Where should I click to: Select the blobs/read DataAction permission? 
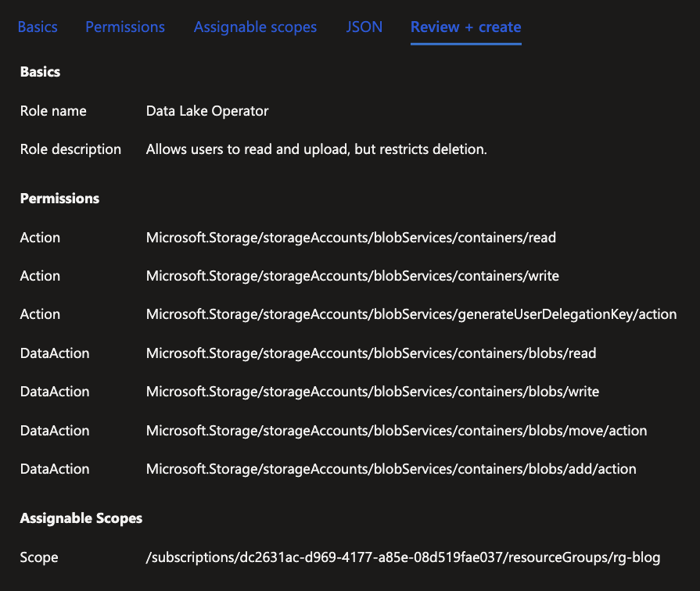371,353
